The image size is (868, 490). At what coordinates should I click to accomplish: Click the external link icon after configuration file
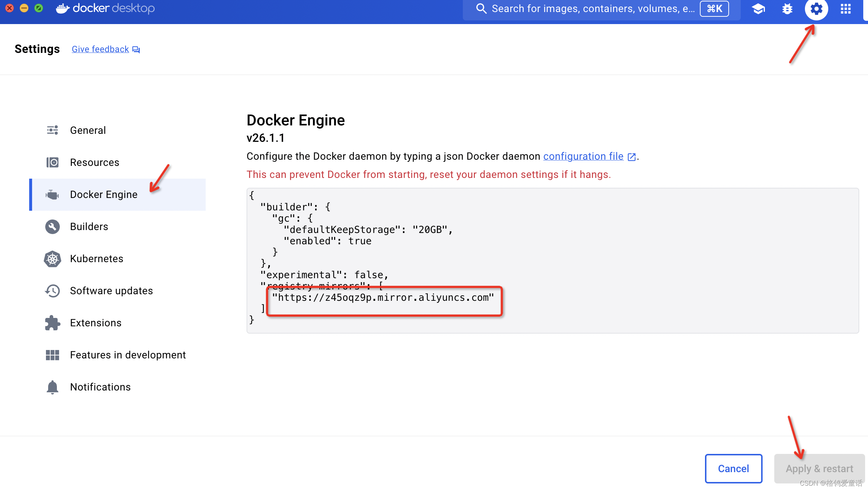tap(632, 157)
